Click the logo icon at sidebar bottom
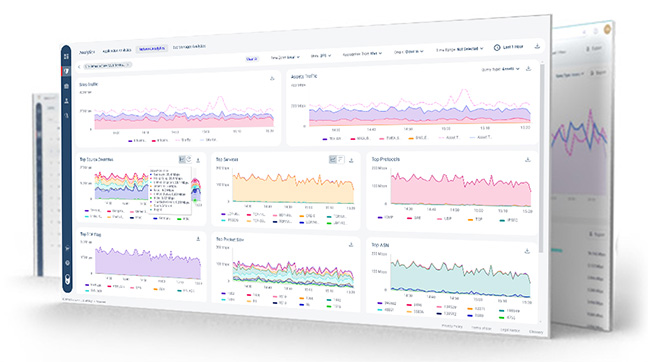This screenshot has width=648, height=362. 67,279
